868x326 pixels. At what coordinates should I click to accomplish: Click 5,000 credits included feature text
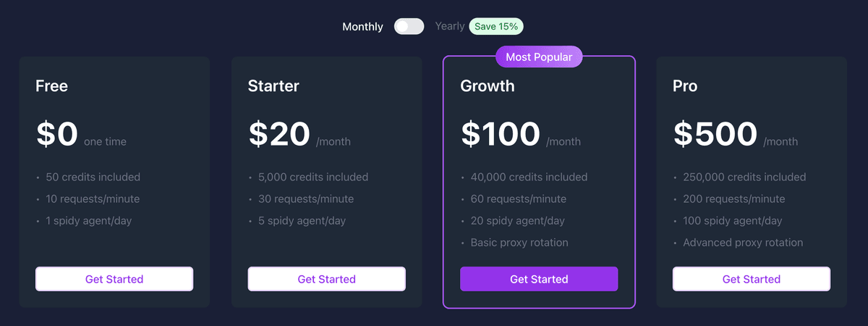click(313, 177)
